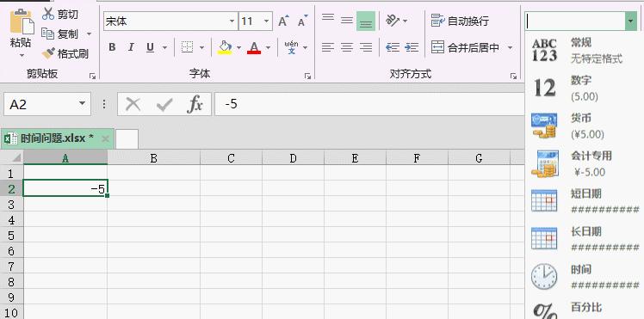Center text horizontally
The height and width of the screenshot is (319, 644).
[347, 47]
